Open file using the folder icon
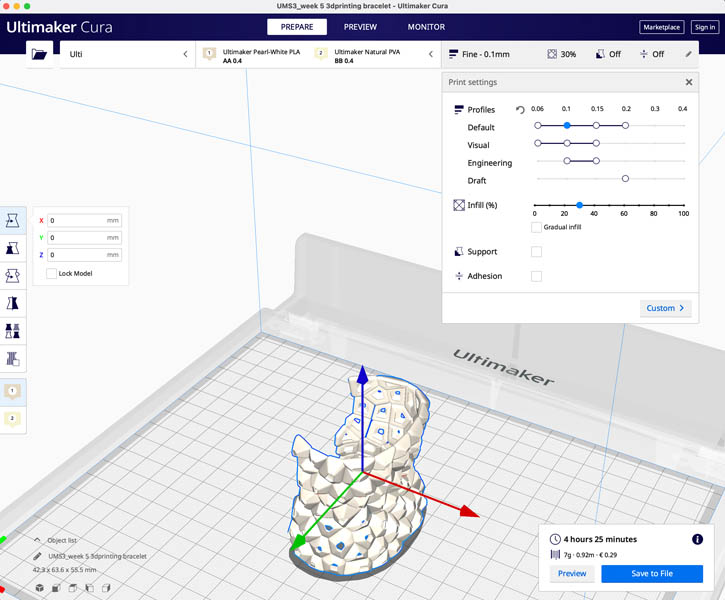 (39, 54)
